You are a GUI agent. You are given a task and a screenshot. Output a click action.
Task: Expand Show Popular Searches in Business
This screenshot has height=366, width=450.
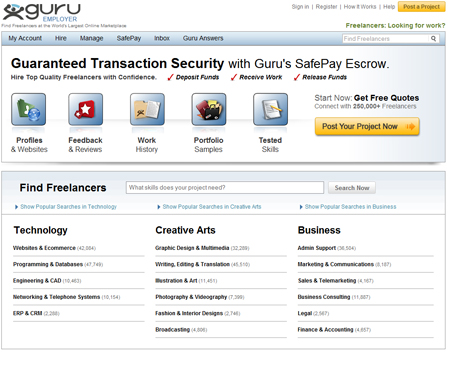[348, 207]
